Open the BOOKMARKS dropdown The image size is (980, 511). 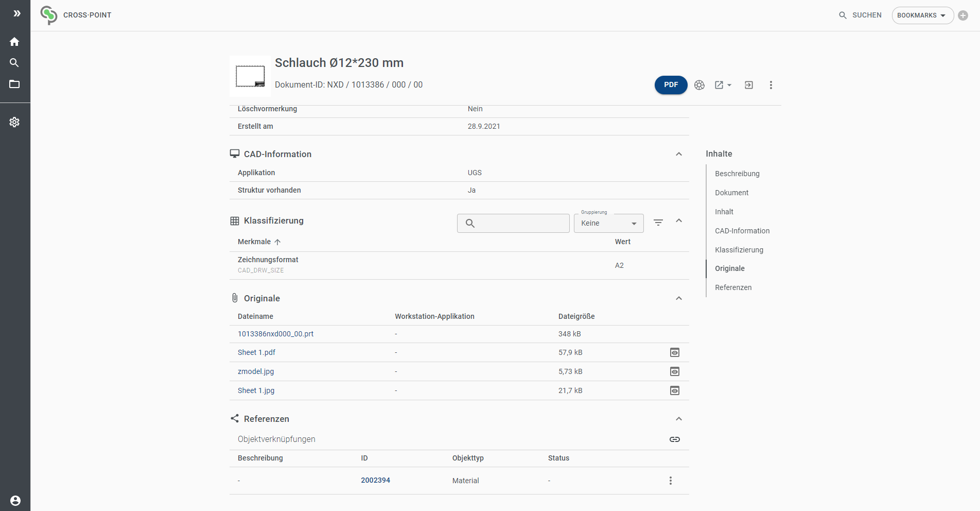(x=922, y=15)
